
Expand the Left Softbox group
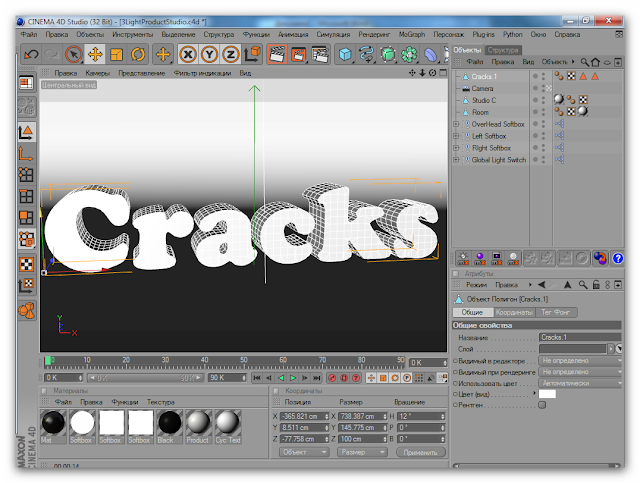pos(456,136)
